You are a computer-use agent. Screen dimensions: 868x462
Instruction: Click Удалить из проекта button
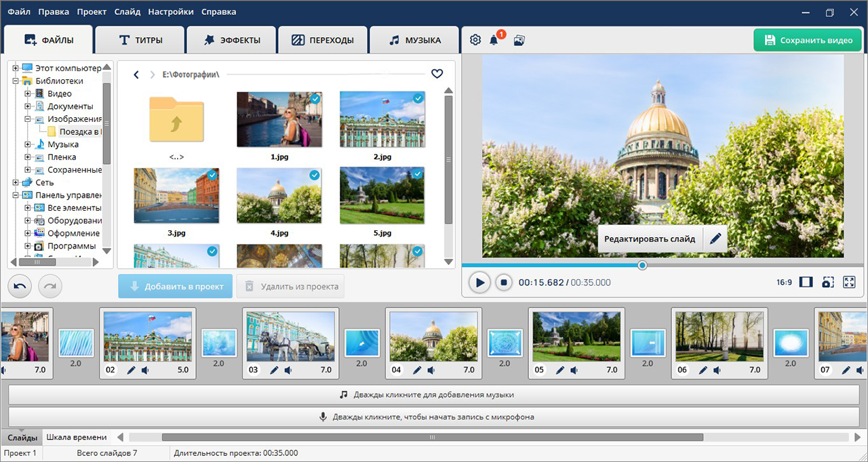click(290, 287)
